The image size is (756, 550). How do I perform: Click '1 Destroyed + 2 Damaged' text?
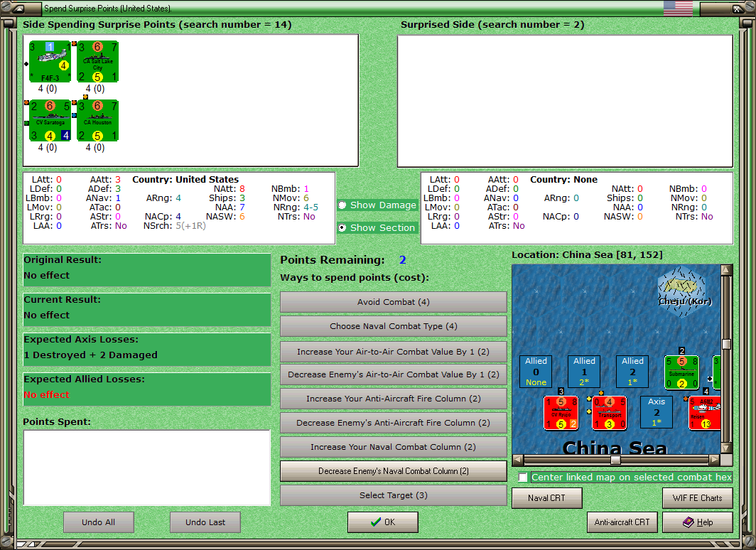pos(91,355)
